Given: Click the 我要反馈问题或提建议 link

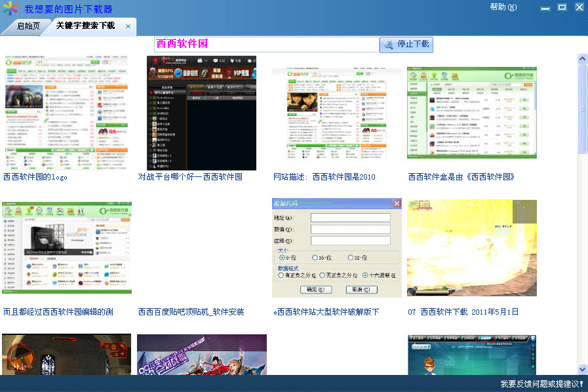Looking at the screenshot, I should coord(541,384).
